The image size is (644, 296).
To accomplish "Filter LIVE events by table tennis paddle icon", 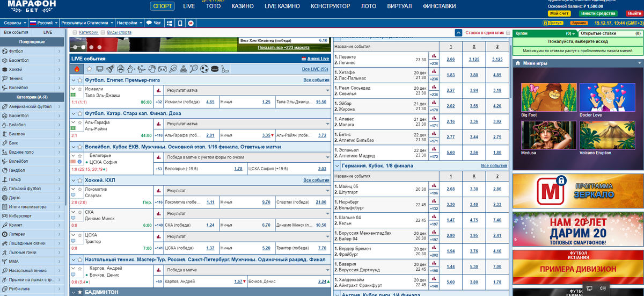I will point(173,69).
